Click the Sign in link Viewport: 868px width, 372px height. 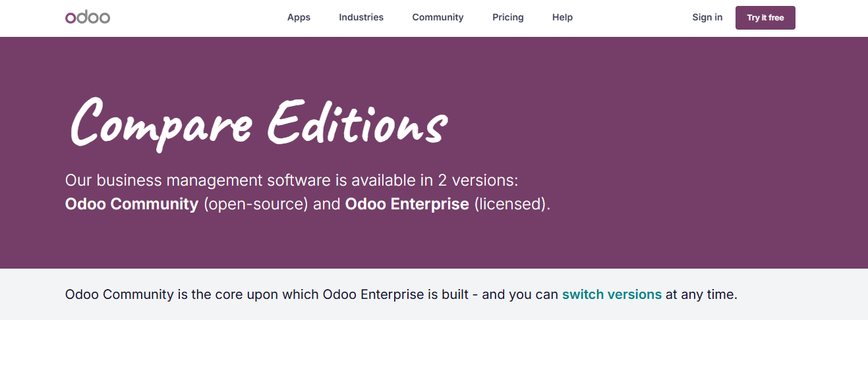tap(707, 17)
